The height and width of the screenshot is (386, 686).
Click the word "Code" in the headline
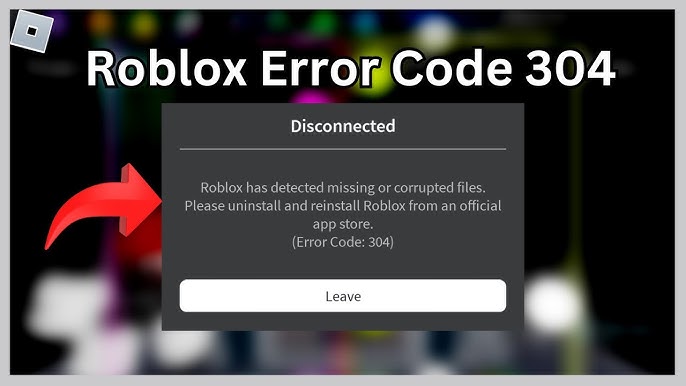coord(452,69)
